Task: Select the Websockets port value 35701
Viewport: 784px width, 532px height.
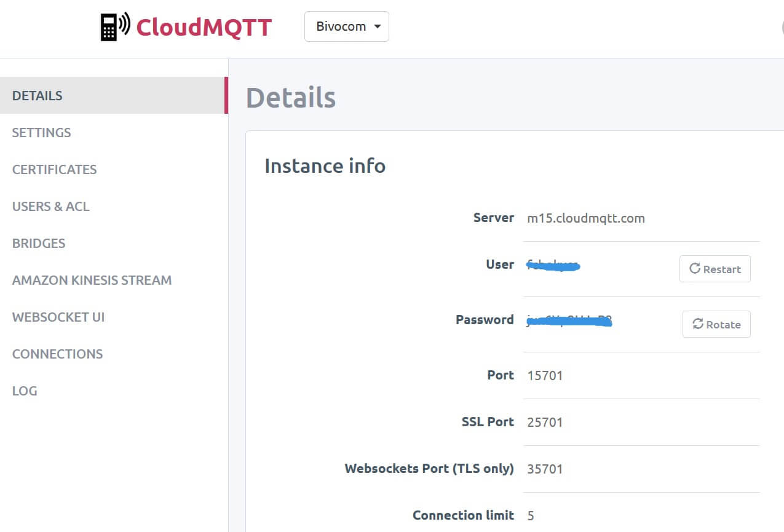Action: (545, 469)
